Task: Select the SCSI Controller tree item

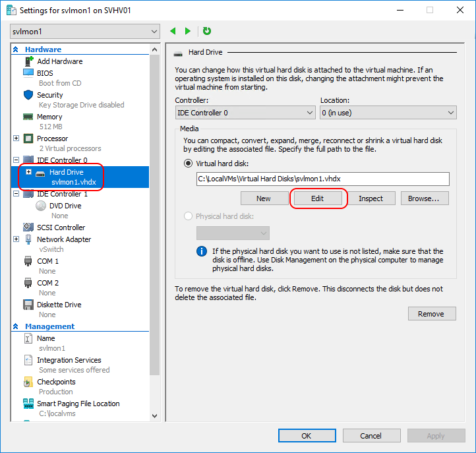Action: pos(61,227)
